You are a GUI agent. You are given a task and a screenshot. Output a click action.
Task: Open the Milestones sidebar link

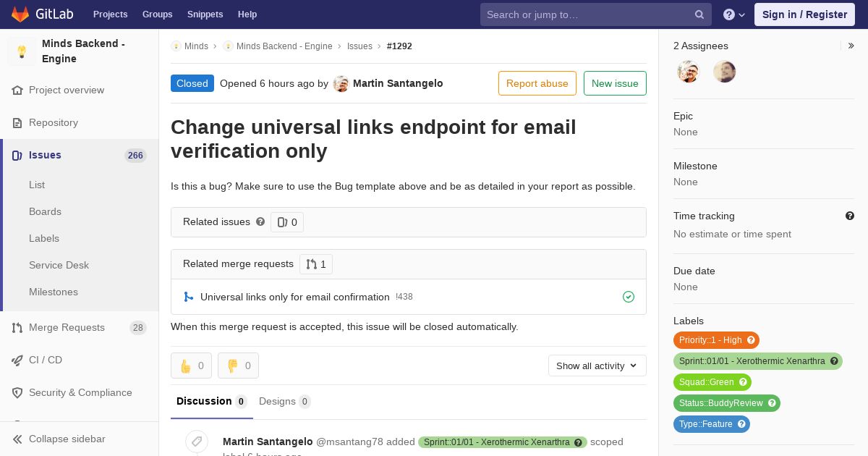click(54, 292)
